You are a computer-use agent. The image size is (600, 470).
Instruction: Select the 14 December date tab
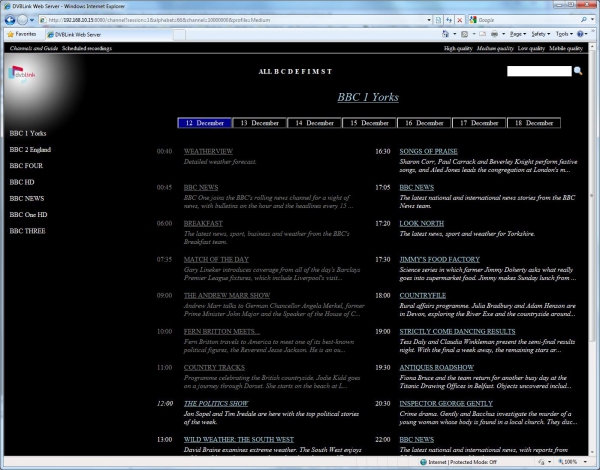coord(314,123)
